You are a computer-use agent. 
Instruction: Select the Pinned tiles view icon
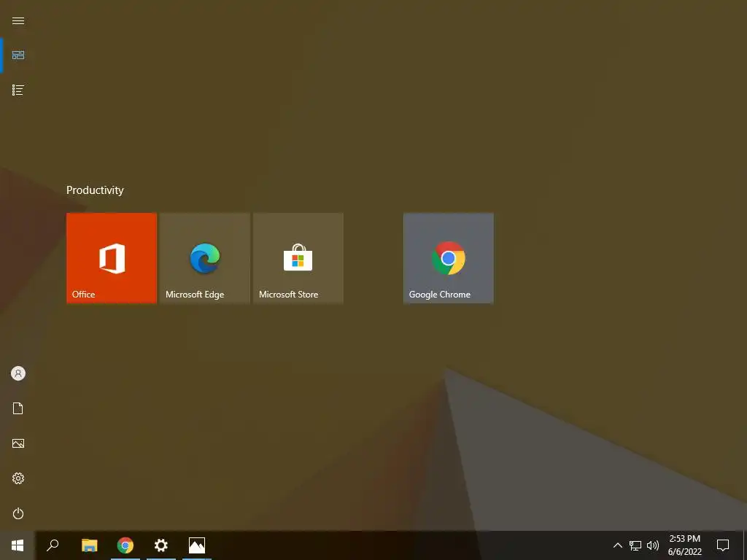(x=18, y=55)
